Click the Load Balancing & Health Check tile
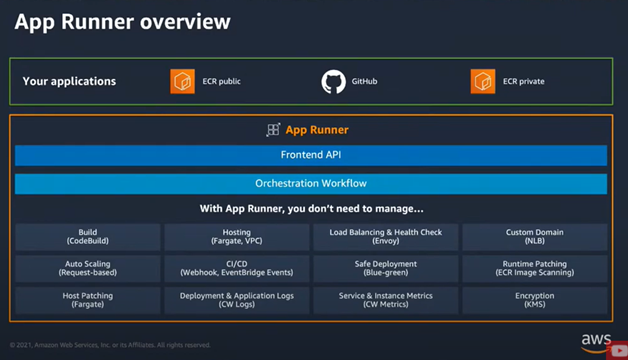Viewport: 628px width, 360px height. (x=386, y=237)
